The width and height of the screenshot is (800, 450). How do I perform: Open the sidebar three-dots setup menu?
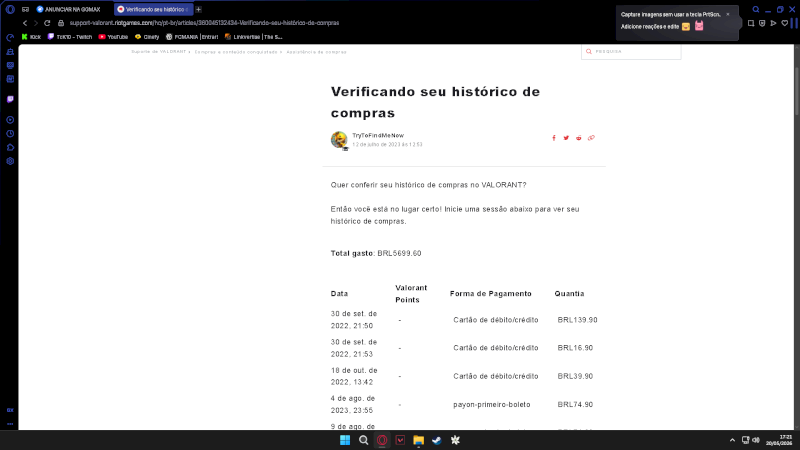pos(10,424)
